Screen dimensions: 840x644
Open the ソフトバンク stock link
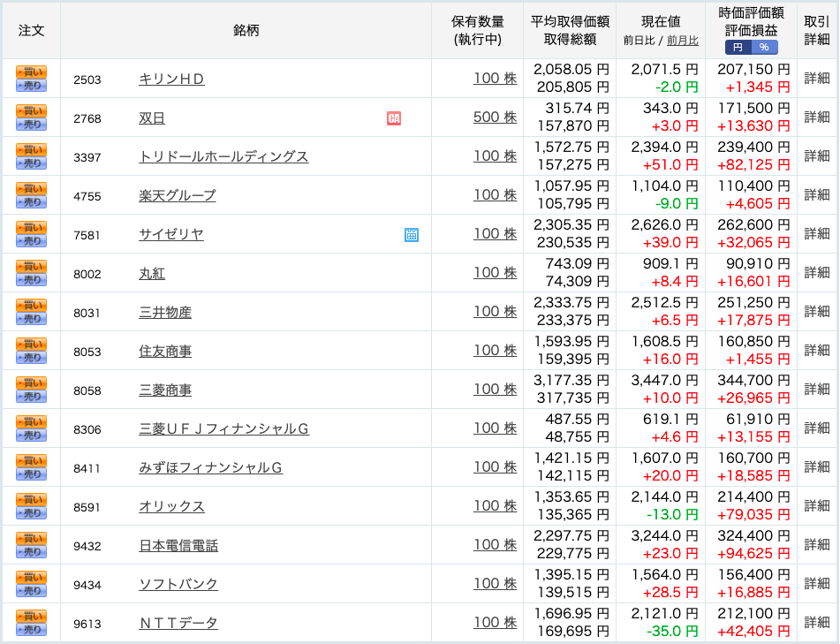[x=178, y=585]
